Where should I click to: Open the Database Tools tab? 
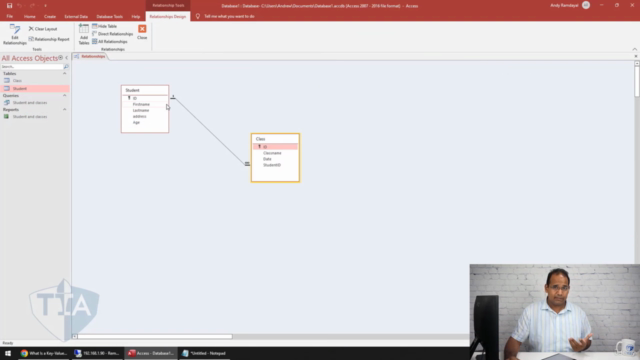pyautogui.click(x=109, y=17)
